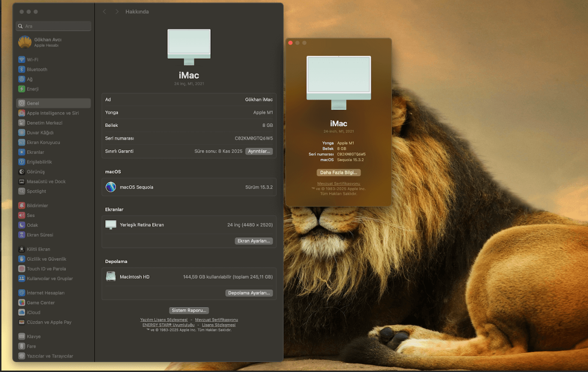
Task: Open İnternet Hesapları settings
Action: coord(54,293)
